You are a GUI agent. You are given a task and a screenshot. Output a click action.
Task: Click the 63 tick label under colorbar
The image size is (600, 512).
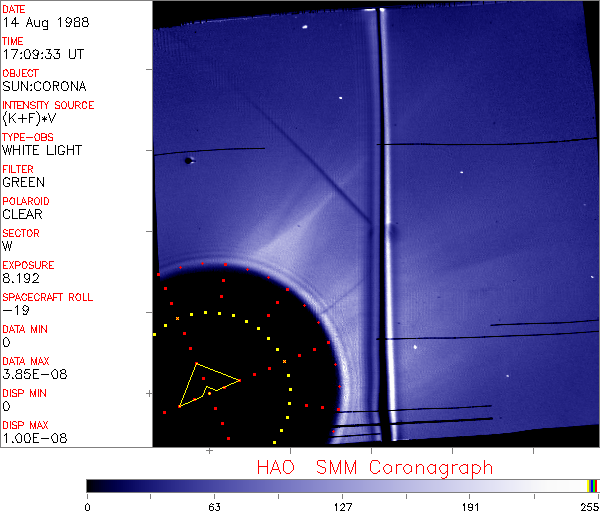214,505
